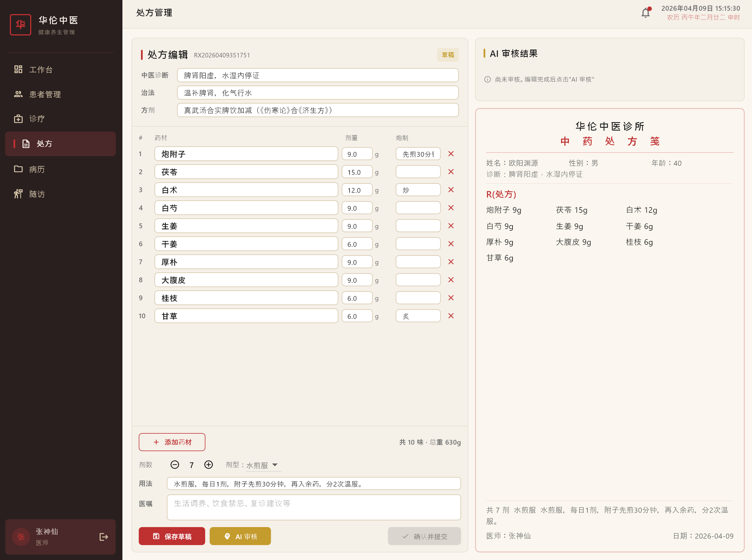This screenshot has width=752, height=560.
Task: Delete the 生姜 herb row
Action: point(451,226)
